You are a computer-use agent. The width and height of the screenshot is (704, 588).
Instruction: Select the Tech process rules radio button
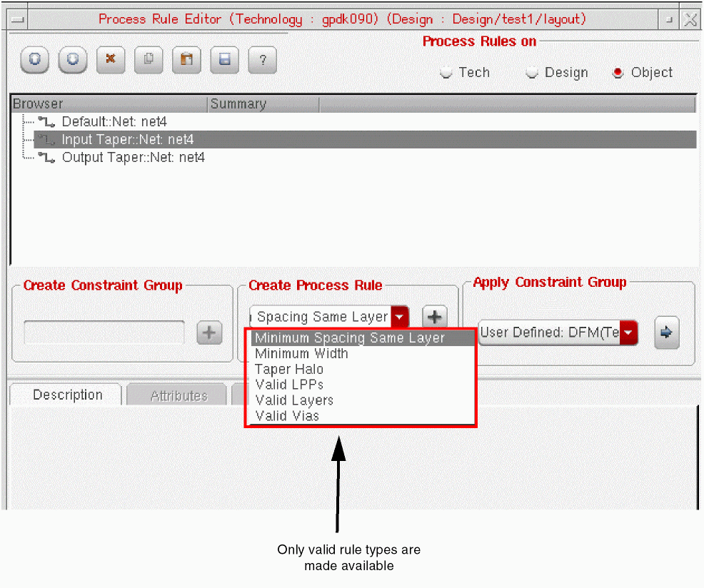(446, 72)
